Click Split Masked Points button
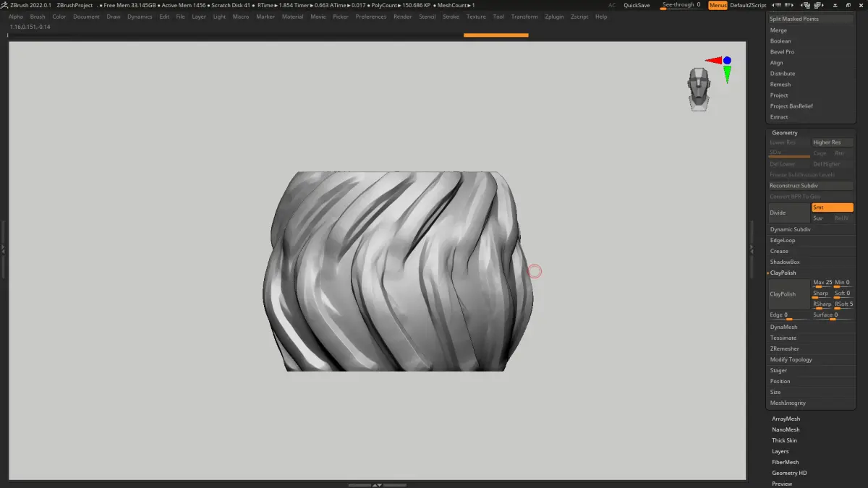This screenshot has width=868, height=488. point(811,19)
